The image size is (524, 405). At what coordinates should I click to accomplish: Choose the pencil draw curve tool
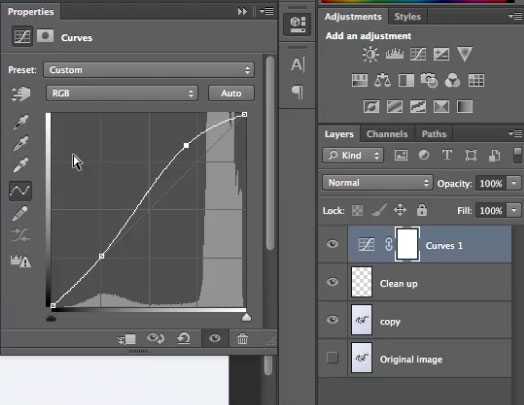(20, 213)
